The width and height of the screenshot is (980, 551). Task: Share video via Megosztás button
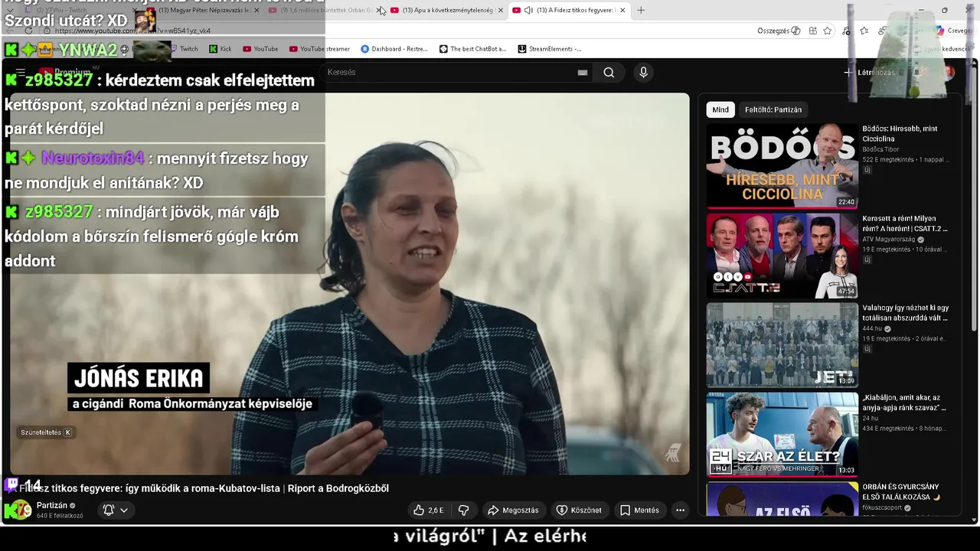point(513,510)
